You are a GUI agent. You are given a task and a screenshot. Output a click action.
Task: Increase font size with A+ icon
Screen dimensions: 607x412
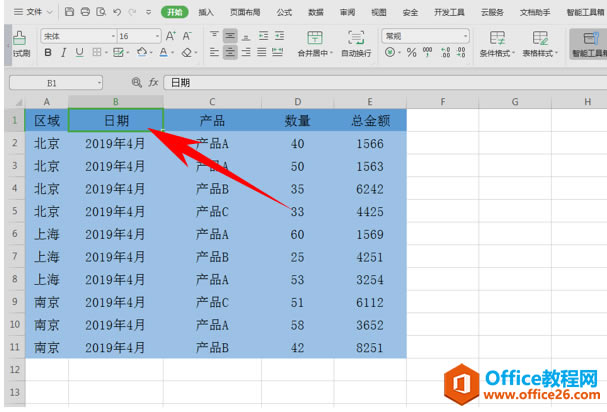[x=170, y=36]
